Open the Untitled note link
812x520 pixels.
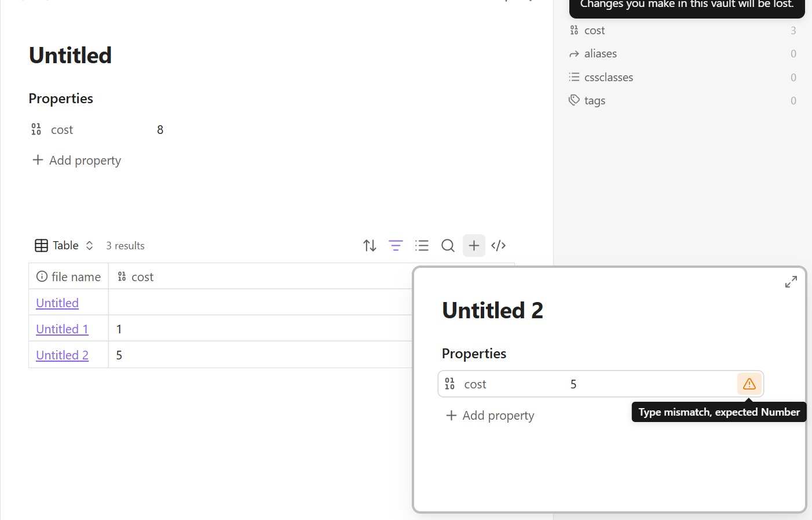coord(57,303)
